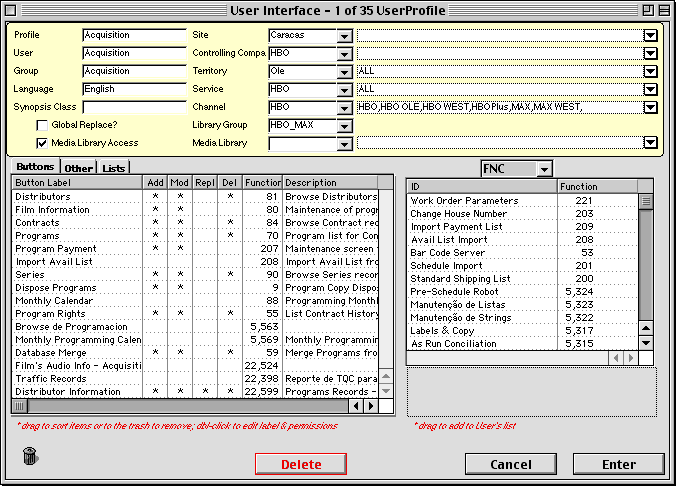Select the Database Merge row
Screen dimensions: 676x486
pos(196,353)
